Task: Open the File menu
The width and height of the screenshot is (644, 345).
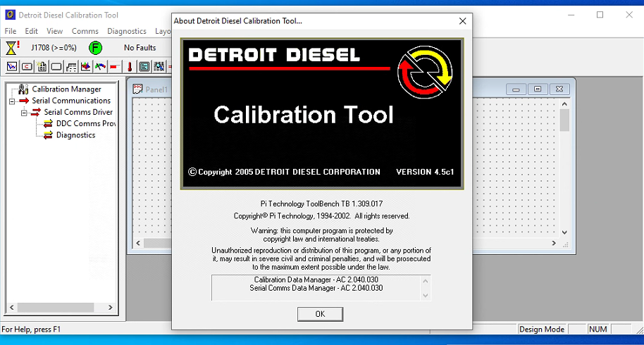Action: (x=11, y=31)
